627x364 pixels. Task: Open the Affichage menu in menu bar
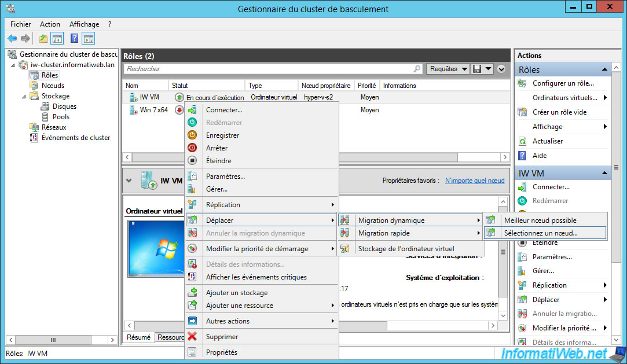pyautogui.click(x=84, y=24)
